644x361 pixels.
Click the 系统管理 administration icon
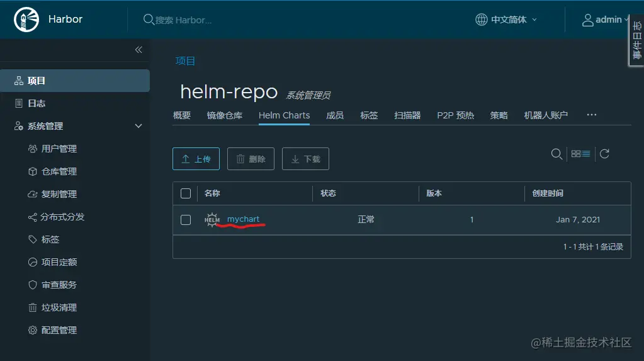pos(18,126)
